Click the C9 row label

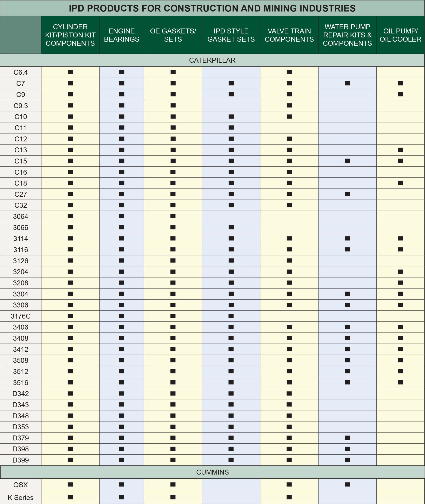21,94
